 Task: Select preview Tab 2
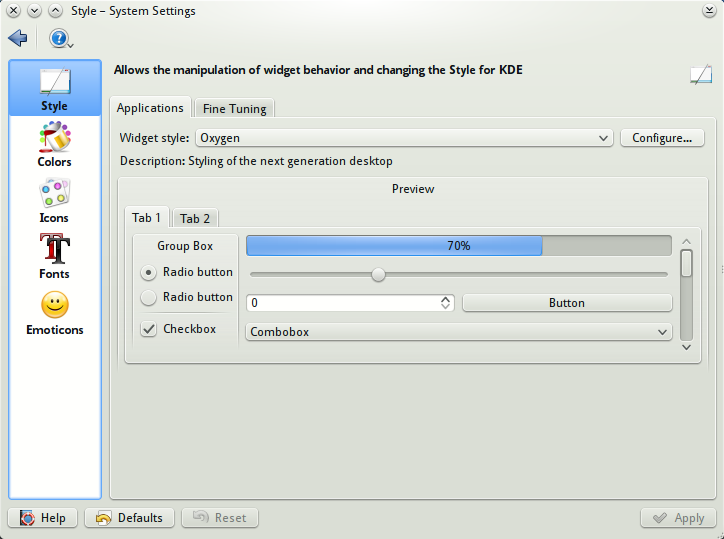pos(195,218)
